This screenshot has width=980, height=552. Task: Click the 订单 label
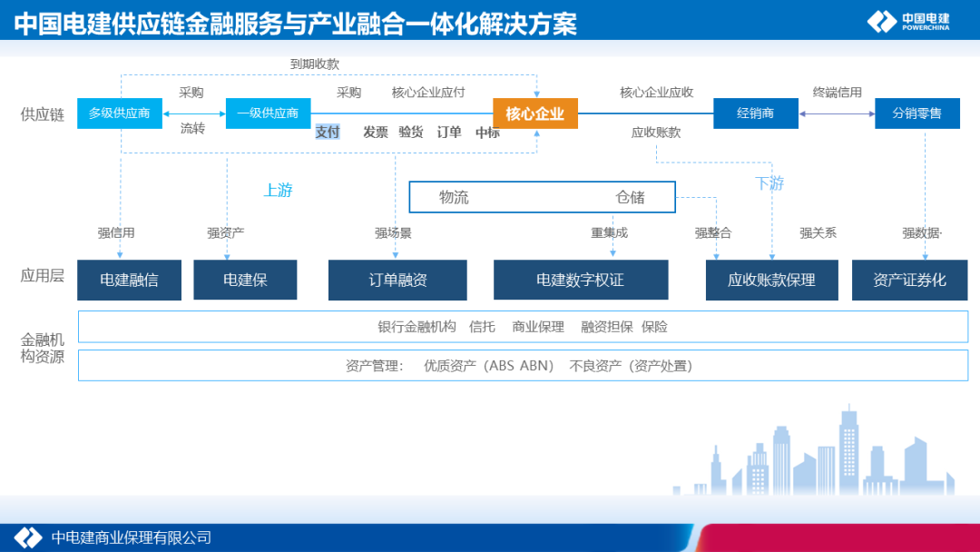[x=449, y=132]
